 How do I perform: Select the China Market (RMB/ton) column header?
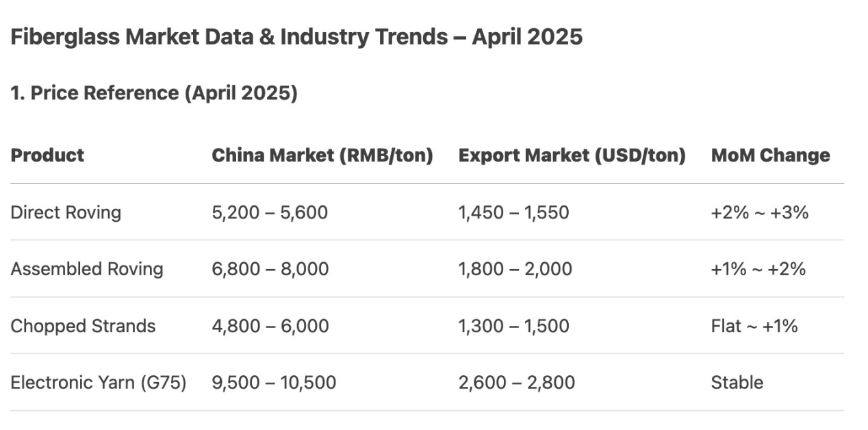coord(322,155)
